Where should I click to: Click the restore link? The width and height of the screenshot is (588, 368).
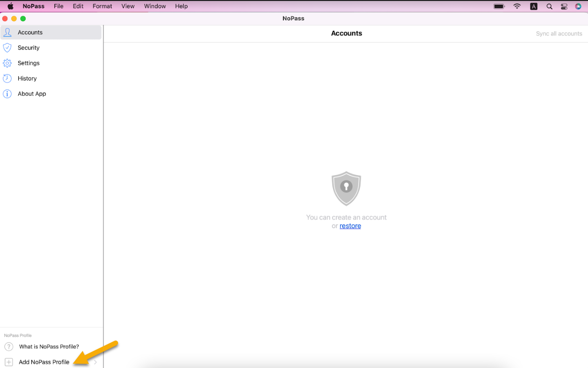350,226
